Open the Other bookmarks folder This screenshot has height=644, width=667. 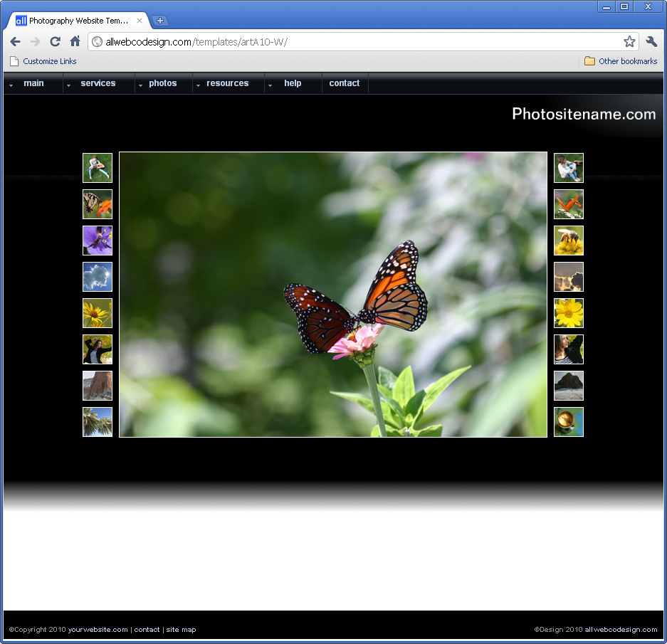tap(621, 61)
